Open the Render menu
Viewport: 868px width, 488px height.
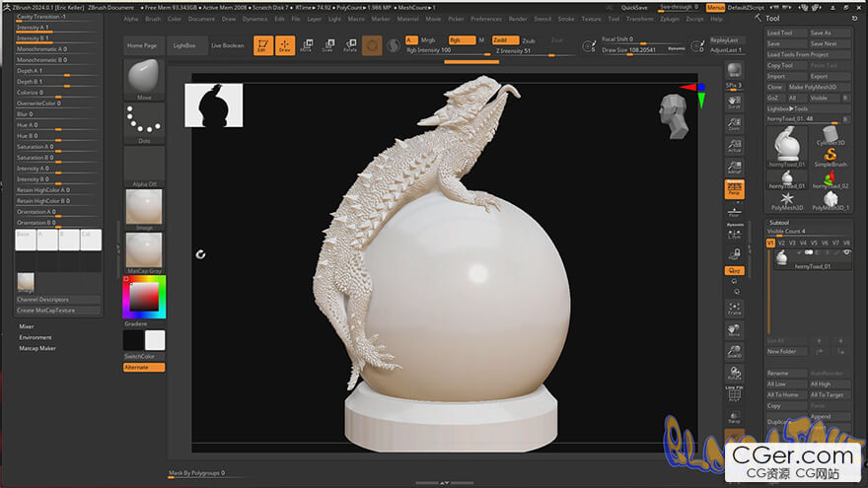518,19
